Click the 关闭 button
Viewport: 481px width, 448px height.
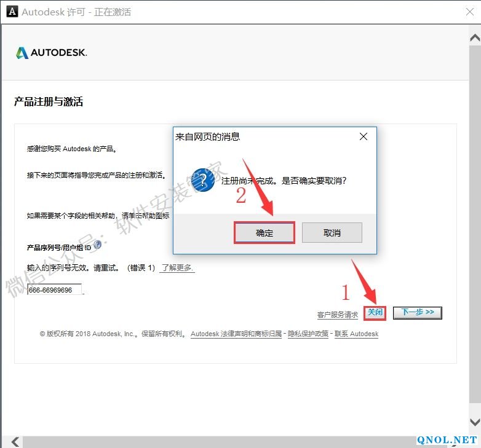click(x=375, y=312)
